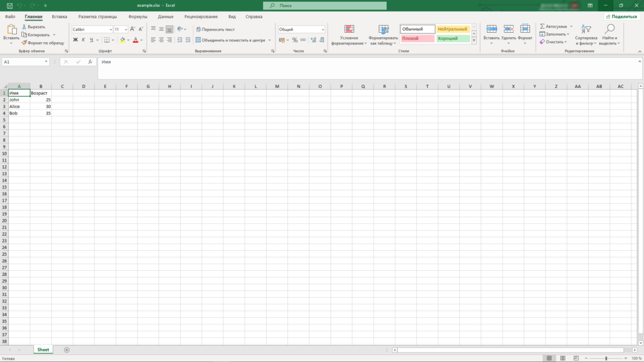This screenshot has height=362, width=644.
Task: Toggle italic formatting with К icon
Action: [x=84, y=40]
